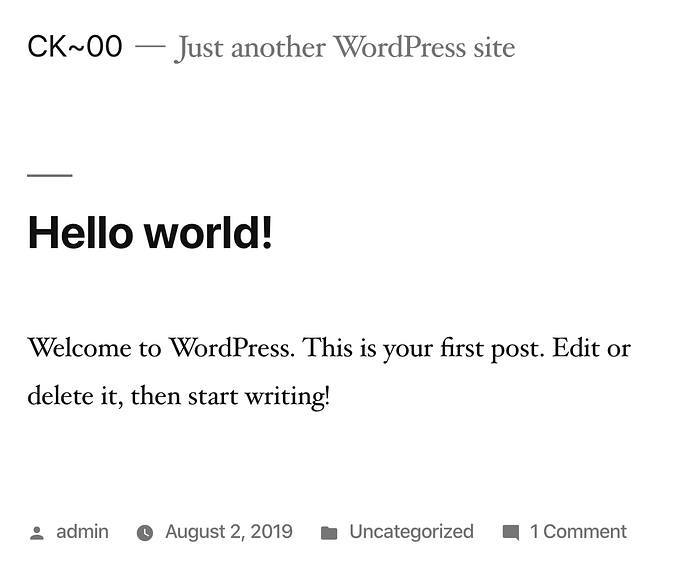The height and width of the screenshot is (581, 700).
Task: Click the dash between site title and tagline
Action: pyautogui.click(x=149, y=47)
